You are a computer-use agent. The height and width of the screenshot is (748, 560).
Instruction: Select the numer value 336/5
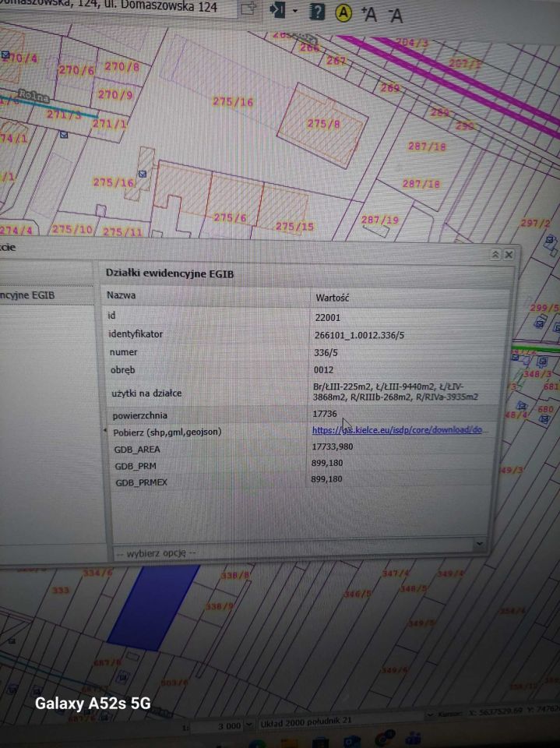pyautogui.click(x=326, y=352)
